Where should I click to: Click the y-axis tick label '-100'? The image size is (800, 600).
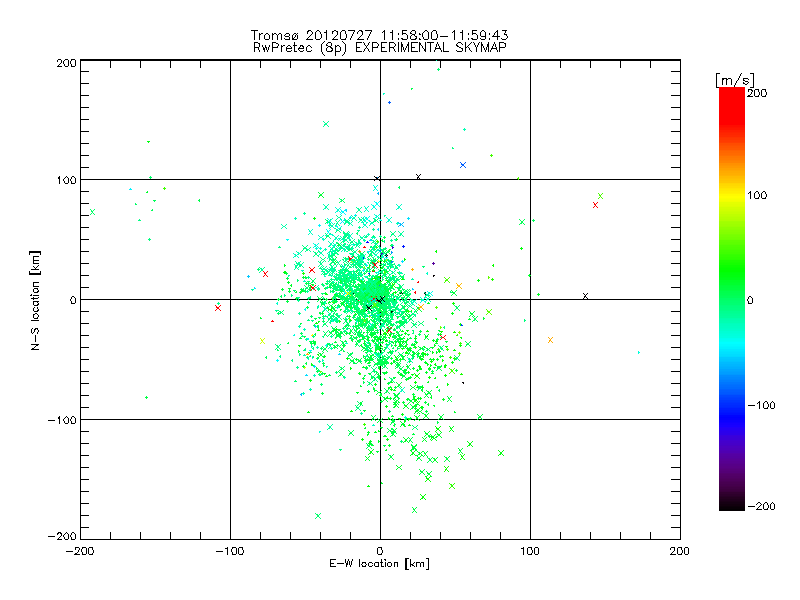tap(62, 420)
